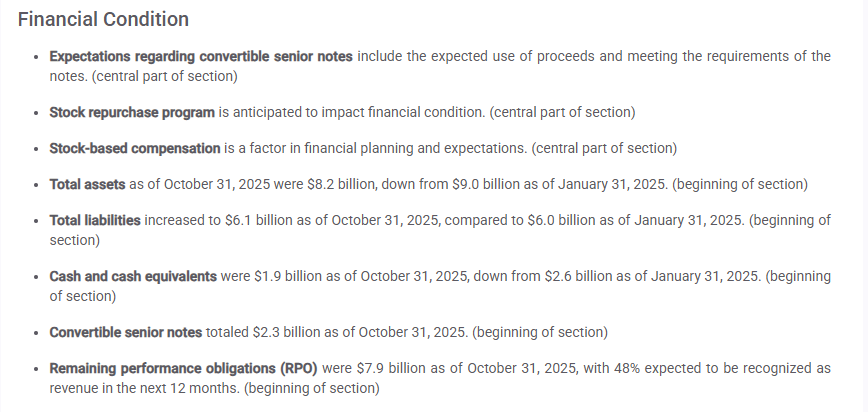Click bold Convertible senior notes beside "totaled"

point(125,331)
